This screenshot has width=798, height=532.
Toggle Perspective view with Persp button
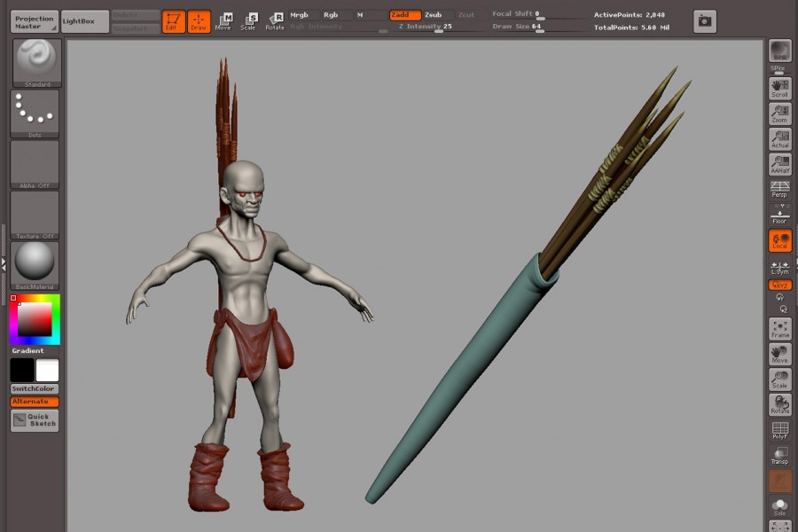[779, 189]
